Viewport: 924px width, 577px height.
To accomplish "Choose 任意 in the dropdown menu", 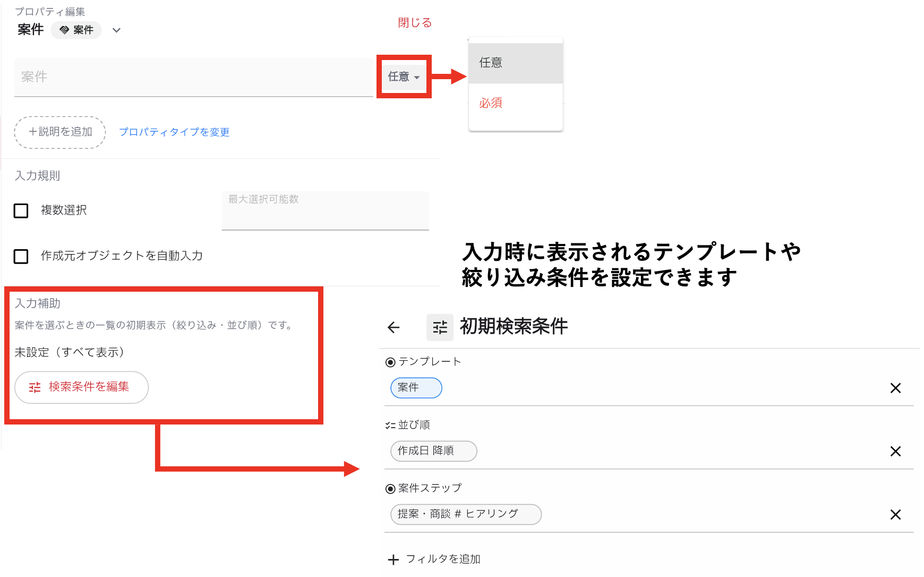I will [x=516, y=63].
